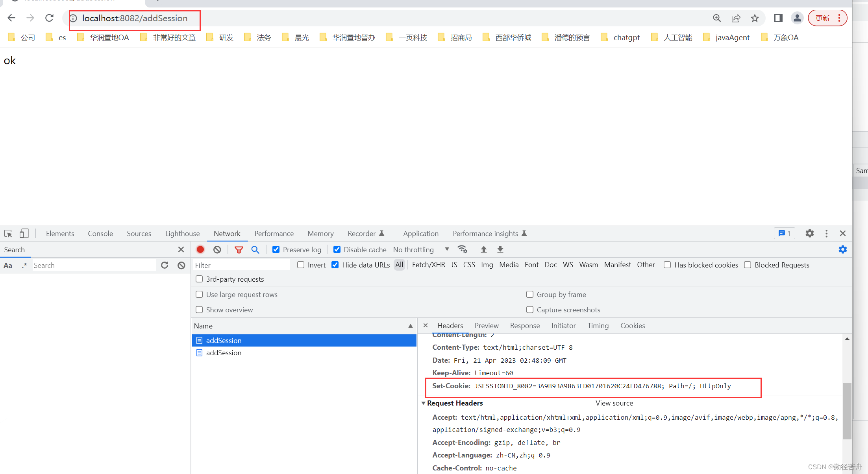Uncheck the Preserve log checkbox

pyautogui.click(x=276, y=249)
